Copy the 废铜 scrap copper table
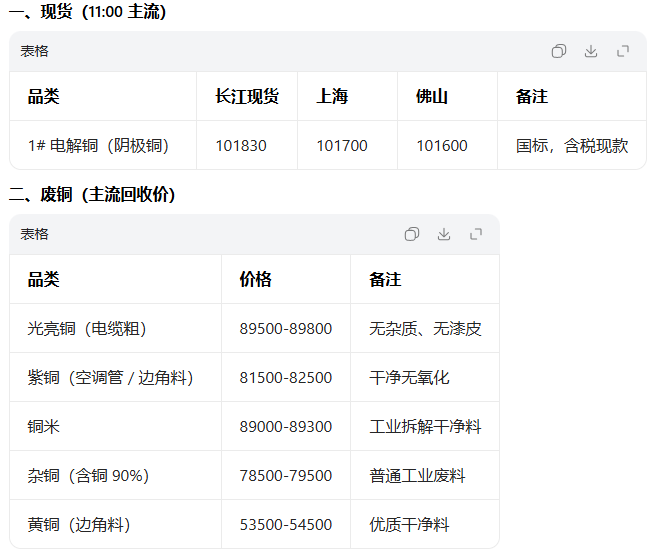The height and width of the screenshot is (557, 653). (412, 234)
